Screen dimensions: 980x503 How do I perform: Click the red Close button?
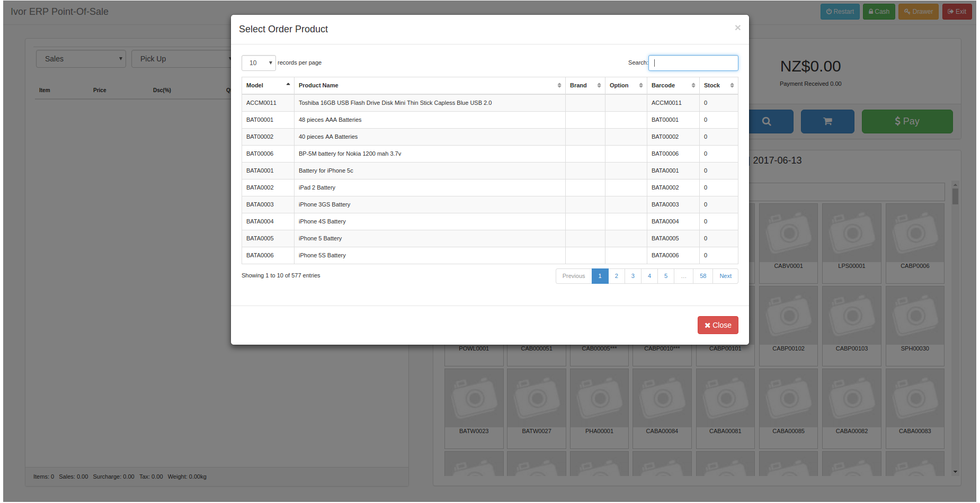pos(717,325)
